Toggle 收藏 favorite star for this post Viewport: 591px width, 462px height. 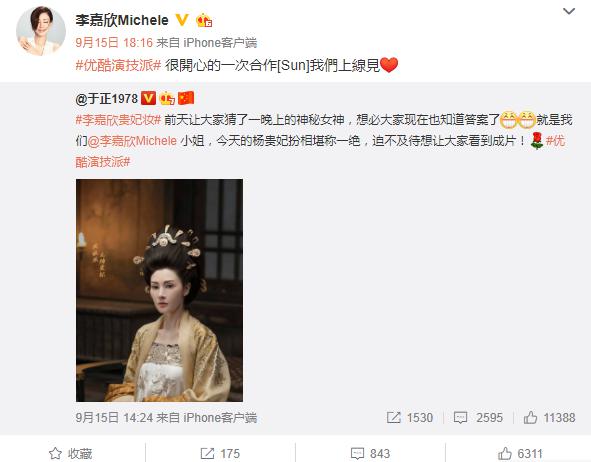pos(70,453)
